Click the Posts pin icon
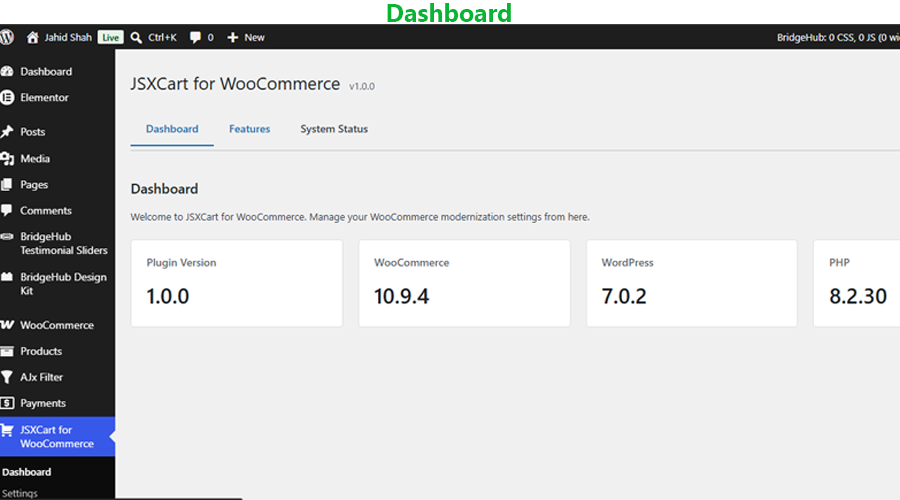This screenshot has width=900, height=500. [7, 131]
